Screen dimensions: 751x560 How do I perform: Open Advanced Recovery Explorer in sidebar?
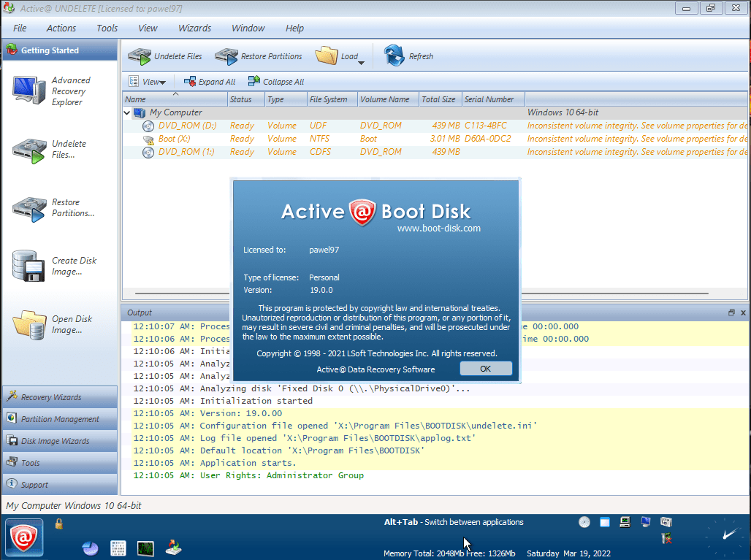pyautogui.click(x=52, y=91)
